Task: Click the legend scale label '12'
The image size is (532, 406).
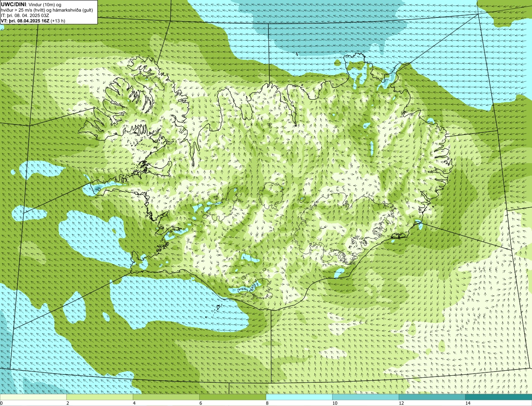Action: pyautogui.click(x=401, y=403)
